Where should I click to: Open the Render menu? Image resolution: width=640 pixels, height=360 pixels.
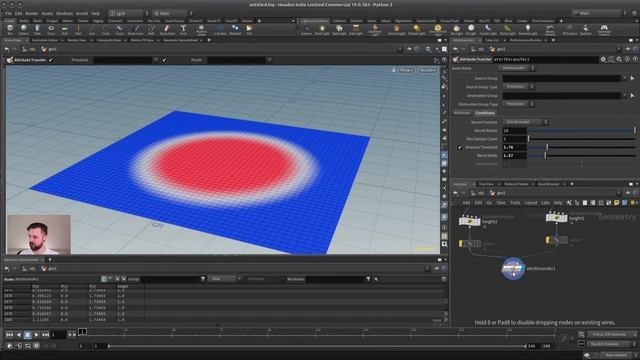click(31, 13)
